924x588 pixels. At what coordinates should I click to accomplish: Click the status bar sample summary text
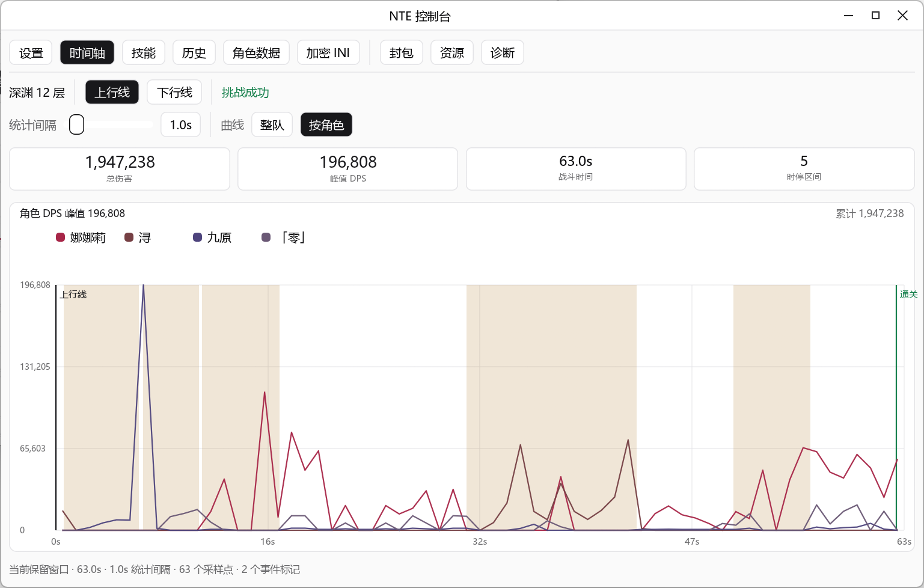pos(155,569)
